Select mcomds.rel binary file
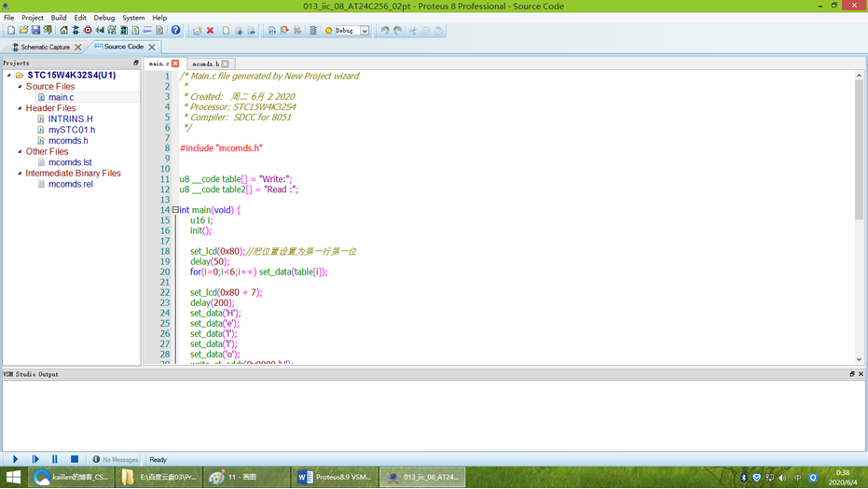 [70, 184]
